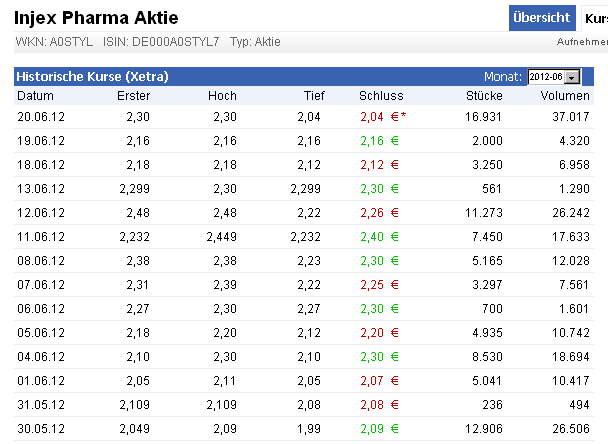
Task: Click the Tief column header
Action: click(314, 96)
